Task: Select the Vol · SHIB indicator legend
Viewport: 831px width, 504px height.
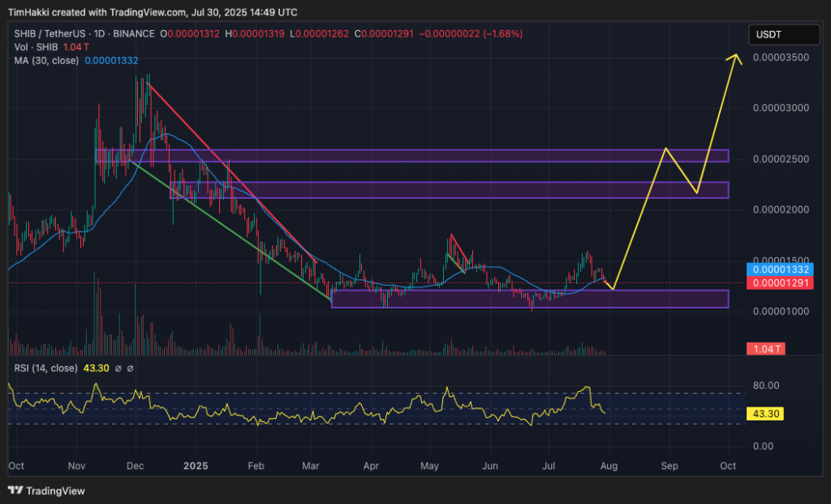Action: pos(32,48)
